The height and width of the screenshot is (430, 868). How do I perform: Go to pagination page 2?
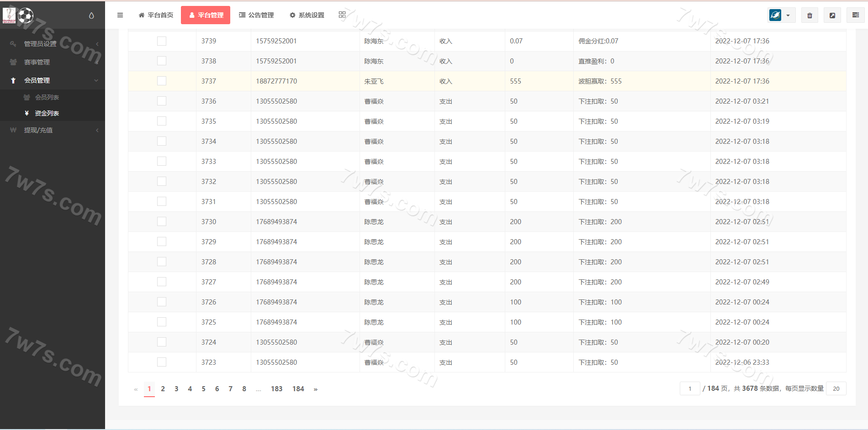pos(163,389)
